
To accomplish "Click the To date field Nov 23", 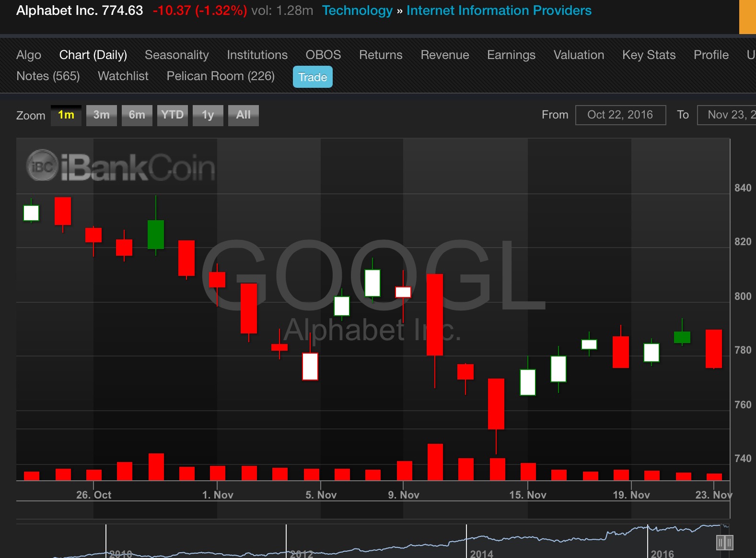I will pos(726,115).
